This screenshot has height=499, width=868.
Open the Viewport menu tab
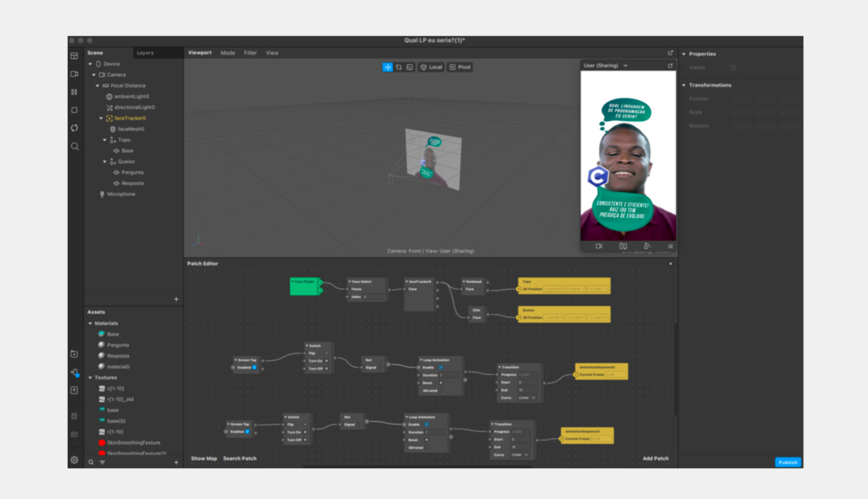(200, 53)
